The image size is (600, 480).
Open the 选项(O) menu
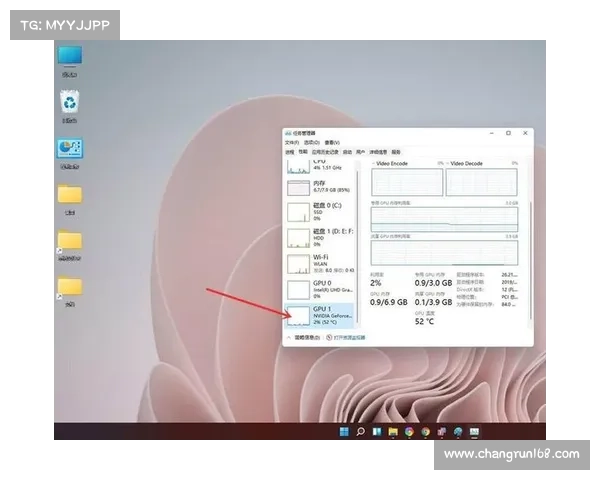[x=312, y=142]
